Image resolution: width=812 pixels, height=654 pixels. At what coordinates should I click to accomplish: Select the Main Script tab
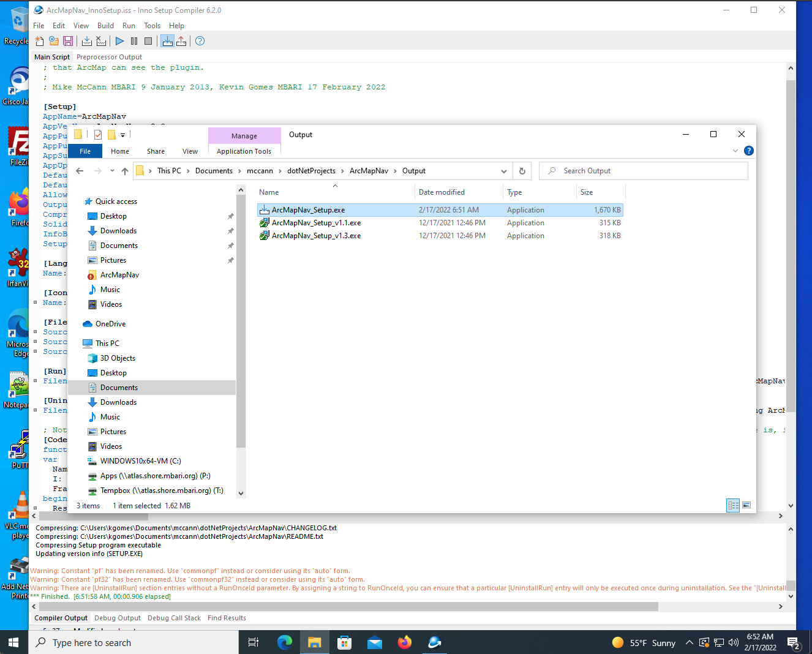pyautogui.click(x=52, y=57)
